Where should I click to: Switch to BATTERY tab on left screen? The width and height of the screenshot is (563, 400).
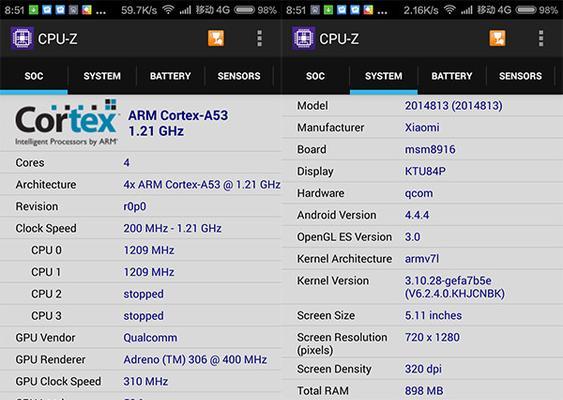[x=170, y=76]
